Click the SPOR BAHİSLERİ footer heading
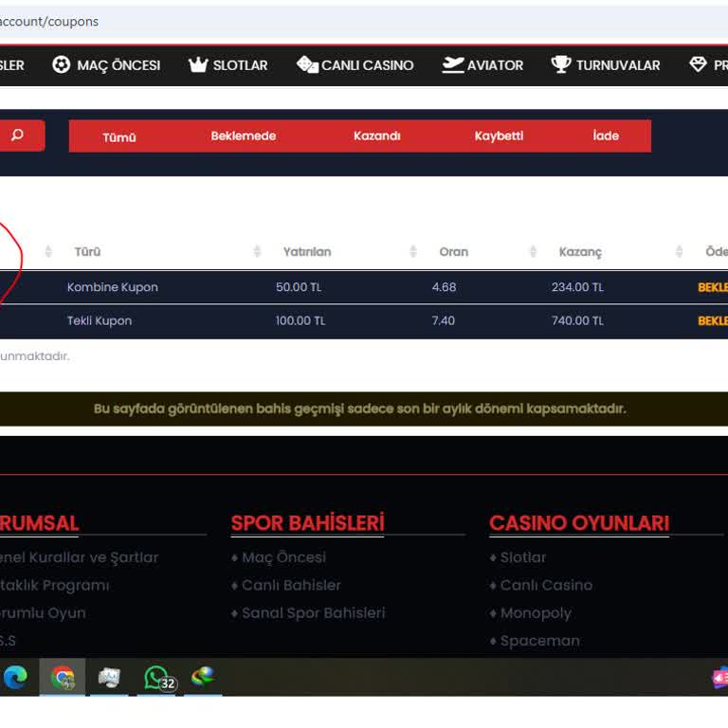The height and width of the screenshot is (728, 728). 307,523
